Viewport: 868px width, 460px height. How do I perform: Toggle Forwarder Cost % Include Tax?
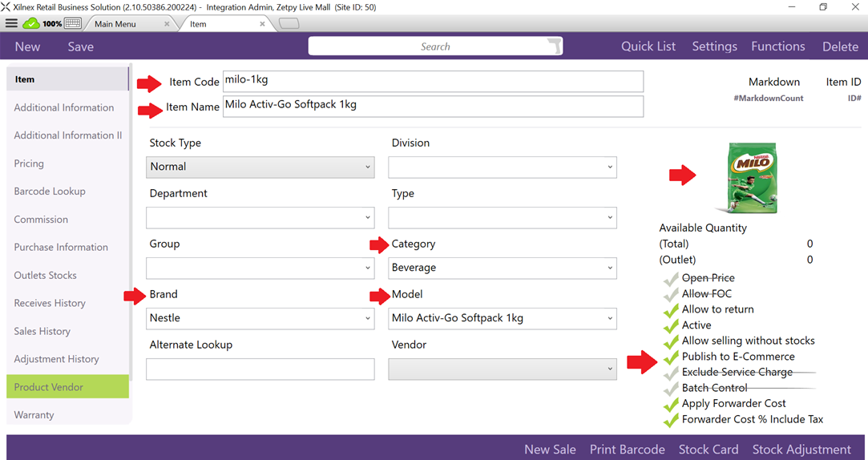click(x=671, y=420)
